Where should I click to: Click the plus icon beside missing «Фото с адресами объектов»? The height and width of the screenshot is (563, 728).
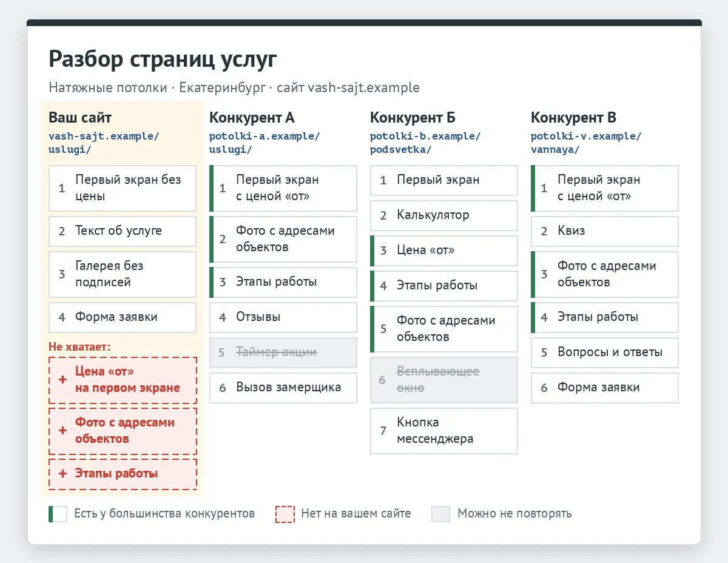coord(62,431)
